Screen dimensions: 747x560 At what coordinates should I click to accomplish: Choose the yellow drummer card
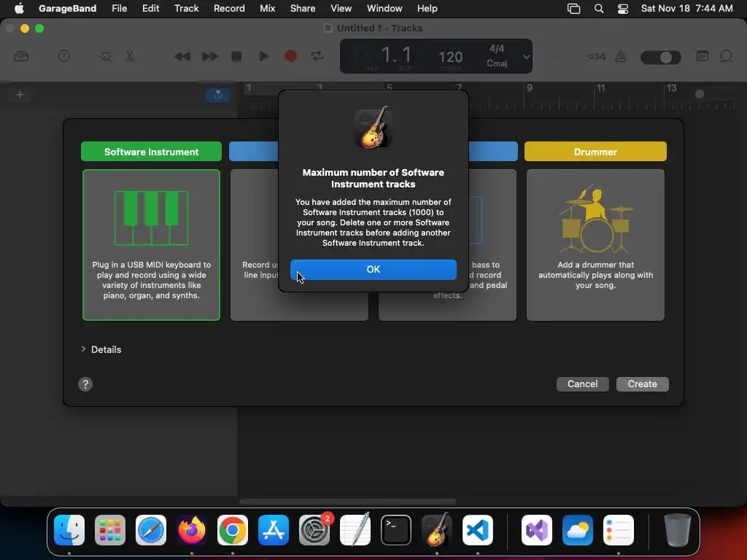tap(595, 245)
